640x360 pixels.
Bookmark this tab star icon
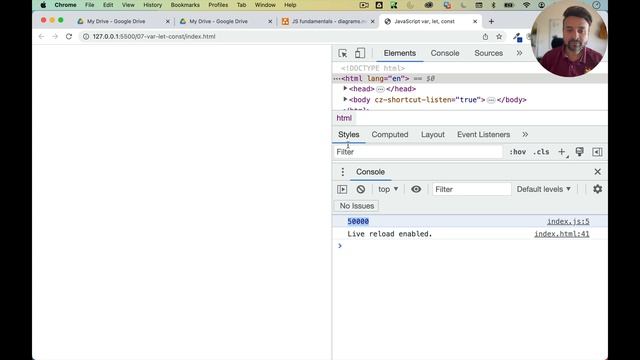tap(499, 37)
